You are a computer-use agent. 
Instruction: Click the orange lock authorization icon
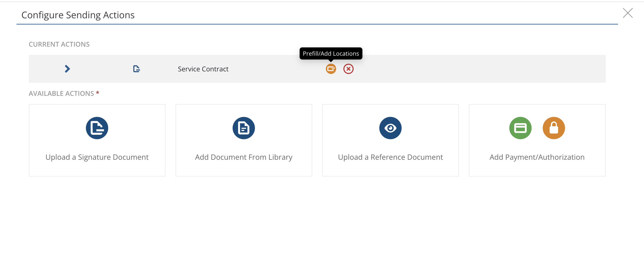point(554,128)
